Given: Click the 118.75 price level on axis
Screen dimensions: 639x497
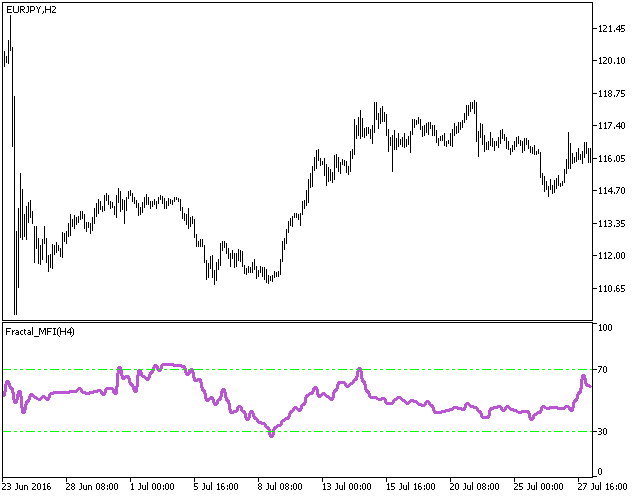Looking at the screenshot, I should [611, 94].
